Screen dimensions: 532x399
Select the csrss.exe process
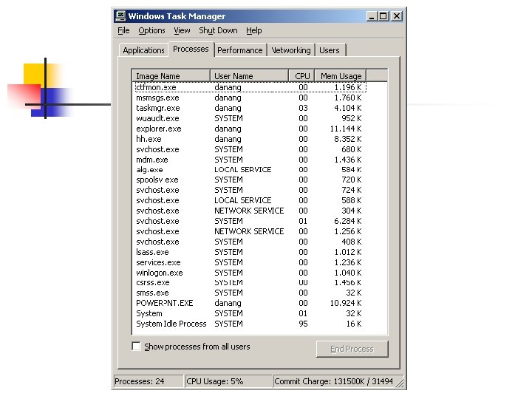pos(250,282)
